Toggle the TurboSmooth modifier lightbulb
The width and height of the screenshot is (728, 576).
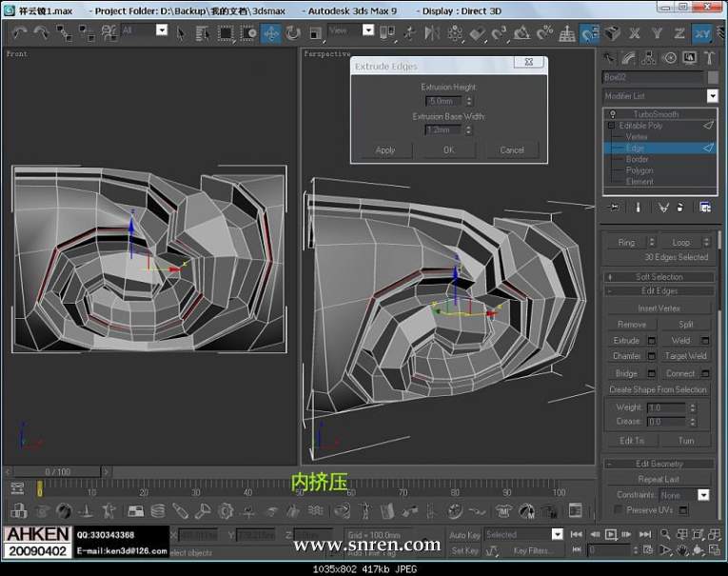click(x=613, y=114)
